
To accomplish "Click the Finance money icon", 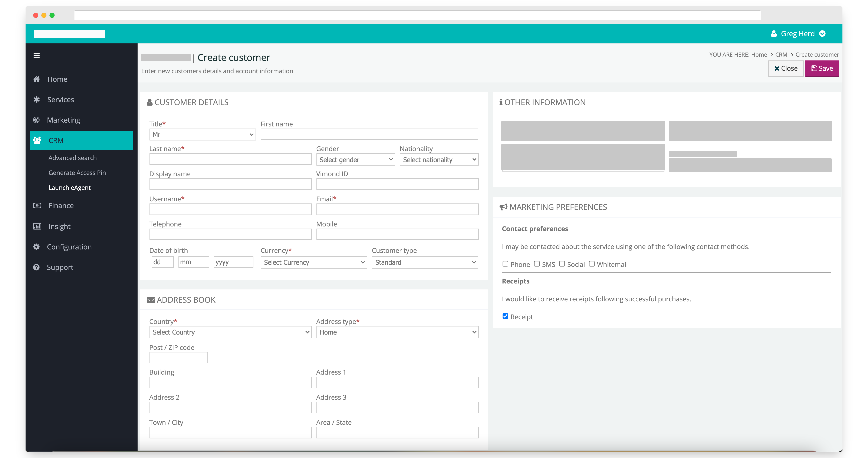I will (37, 205).
